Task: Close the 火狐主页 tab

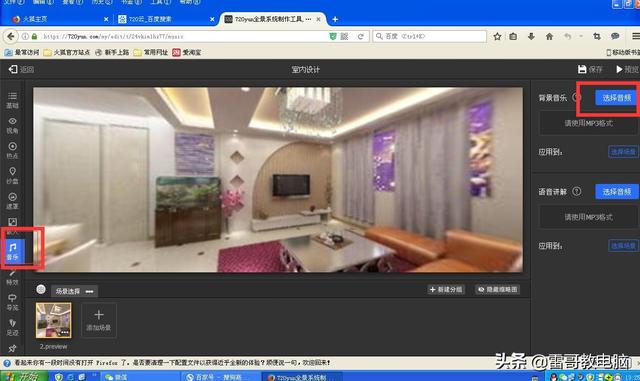Action: point(106,19)
